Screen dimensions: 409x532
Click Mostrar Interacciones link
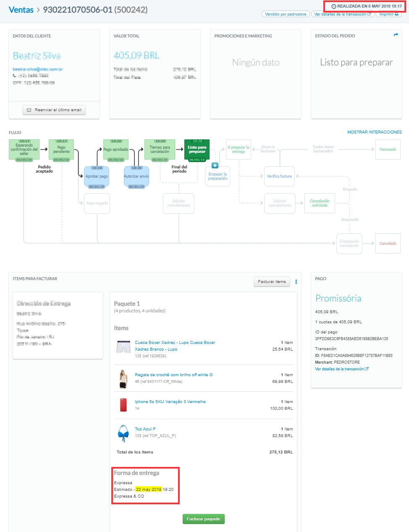click(x=374, y=132)
